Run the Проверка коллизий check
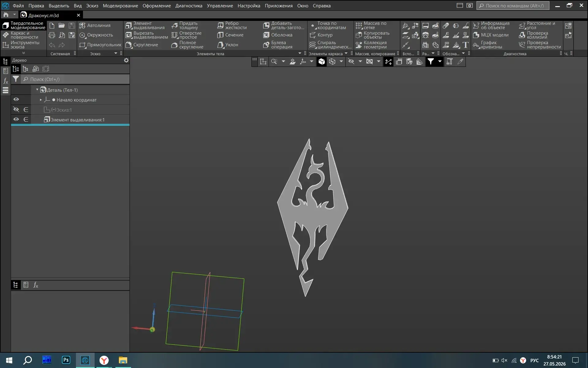This screenshot has height=368, width=588. click(533, 35)
